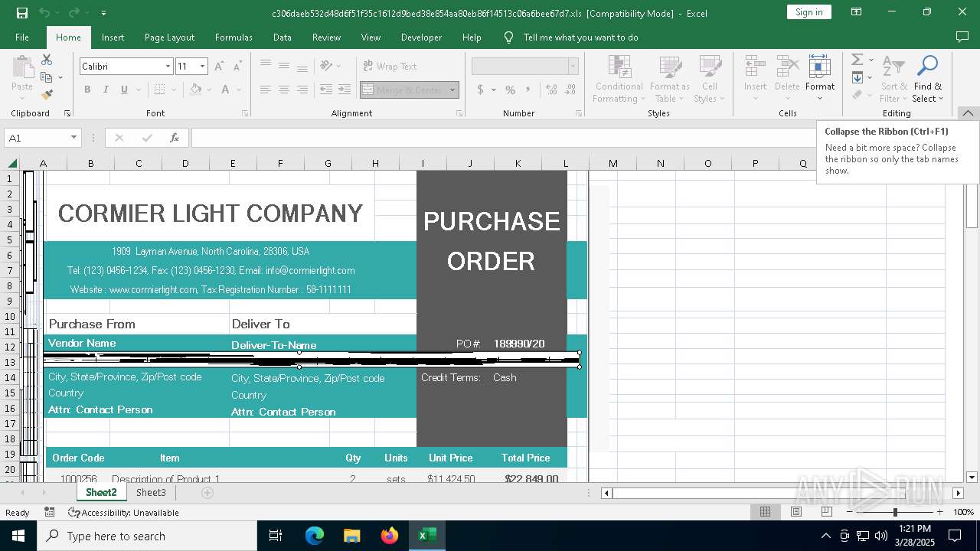Click Tell me what you want to do

tap(580, 37)
